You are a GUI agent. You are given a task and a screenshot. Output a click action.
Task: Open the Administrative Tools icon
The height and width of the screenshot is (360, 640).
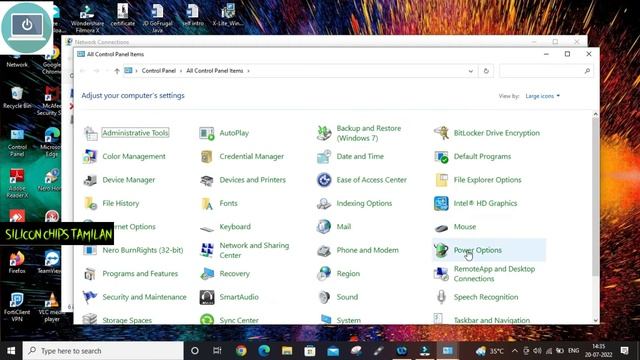[x=90, y=133]
